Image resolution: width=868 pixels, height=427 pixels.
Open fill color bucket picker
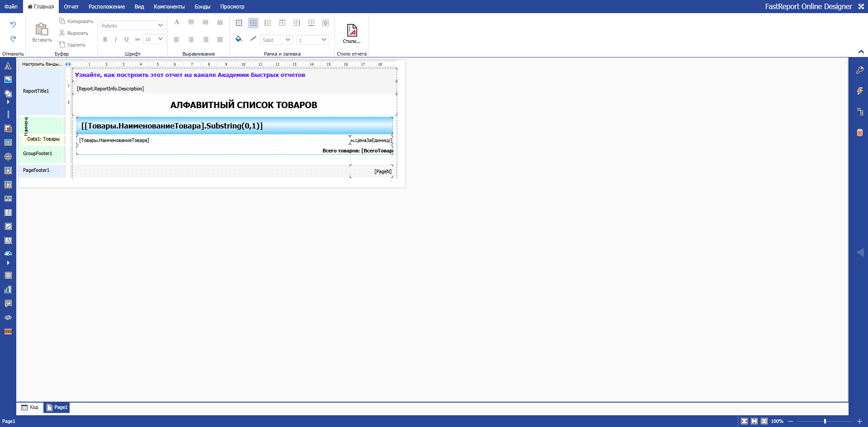(239, 39)
